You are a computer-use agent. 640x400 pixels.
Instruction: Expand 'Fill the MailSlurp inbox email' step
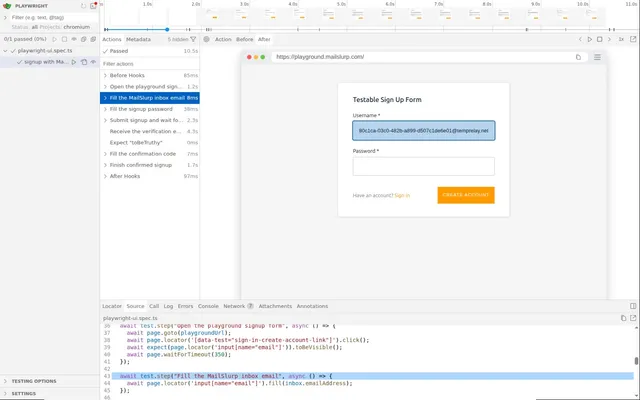coord(105,98)
